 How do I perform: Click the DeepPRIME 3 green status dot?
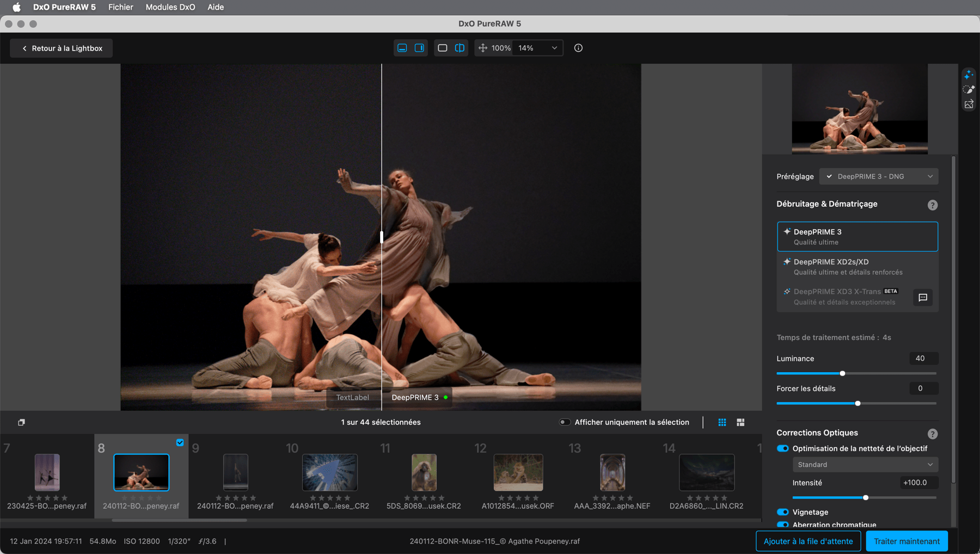point(446,397)
